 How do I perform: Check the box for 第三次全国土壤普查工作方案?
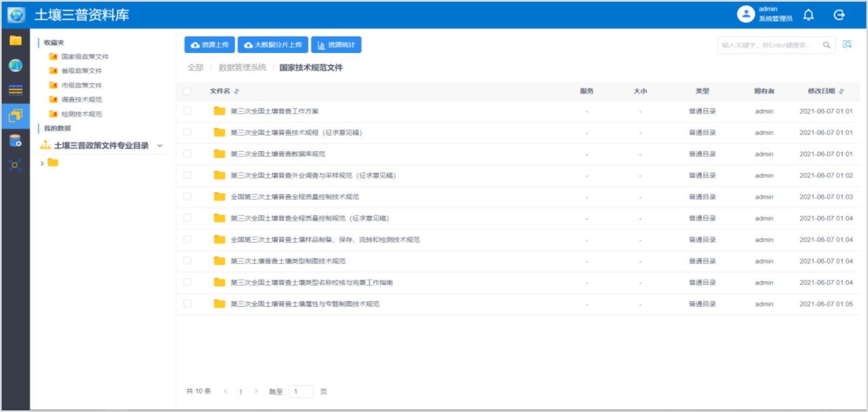188,111
